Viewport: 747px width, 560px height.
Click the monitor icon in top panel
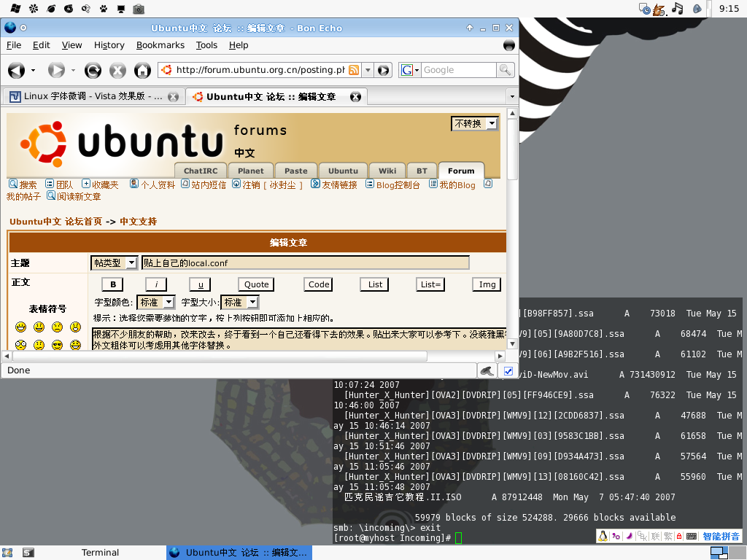coord(121,9)
